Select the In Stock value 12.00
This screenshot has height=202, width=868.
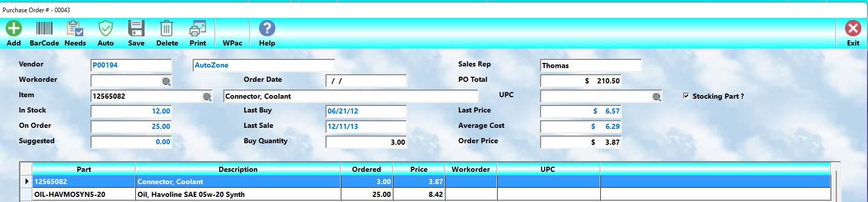tap(131, 111)
